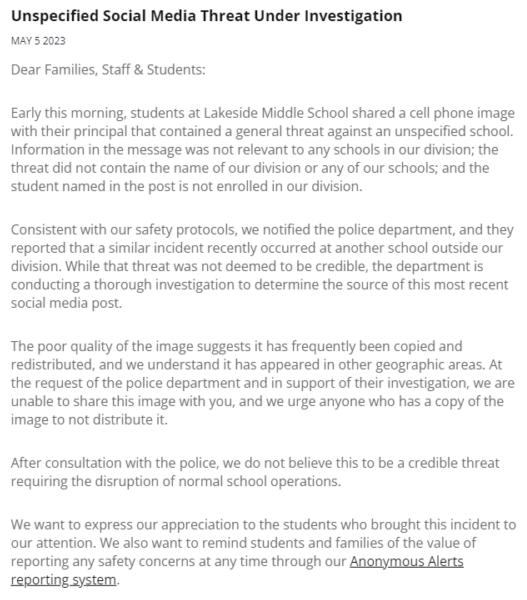Open the Anonymous Alerts reporting system link
This screenshot has width=527, height=600.
pos(406,561)
